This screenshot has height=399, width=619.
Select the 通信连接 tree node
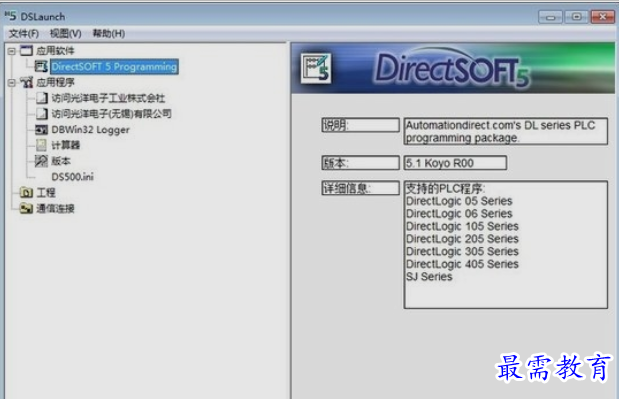[55, 208]
